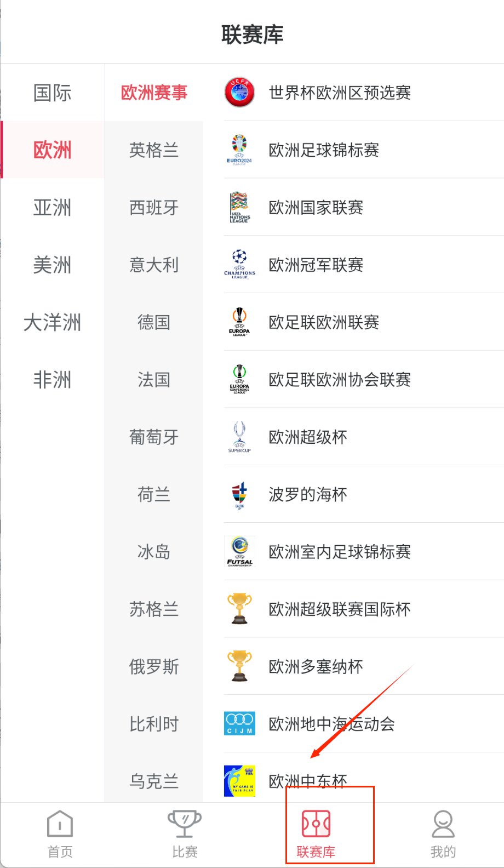Open the 我的 profile tab
The width and height of the screenshot is (504, 868).
443,834
